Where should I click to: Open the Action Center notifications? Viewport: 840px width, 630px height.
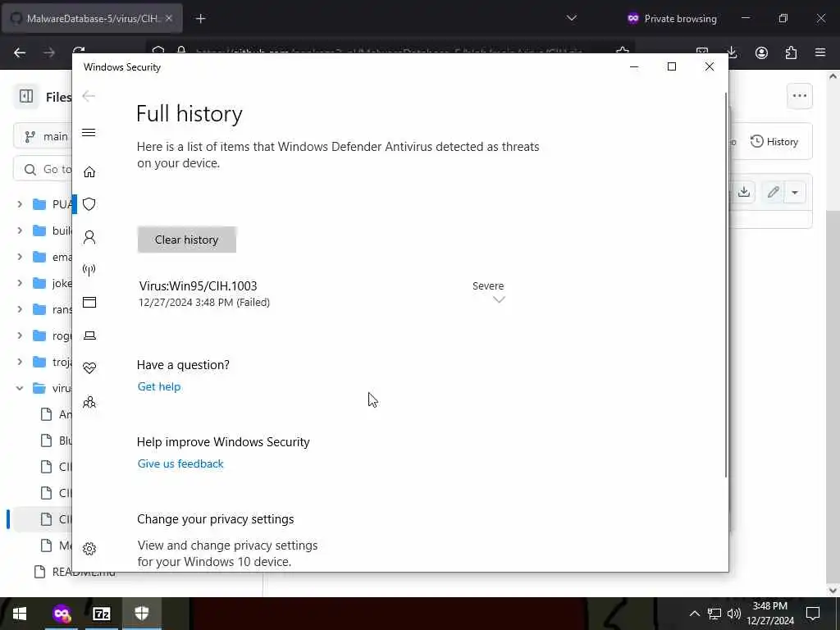813,614
